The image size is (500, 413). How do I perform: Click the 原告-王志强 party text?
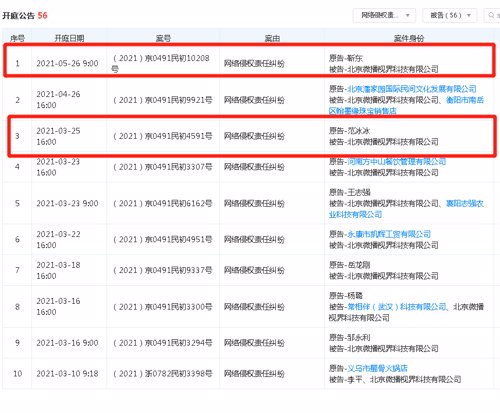point(349,192)
